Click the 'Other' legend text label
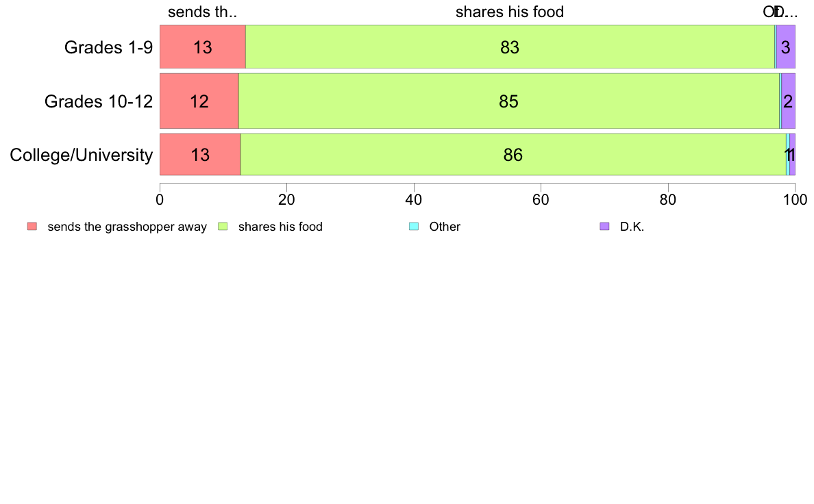This screenshot has width=814, height=504. [445, 227]
